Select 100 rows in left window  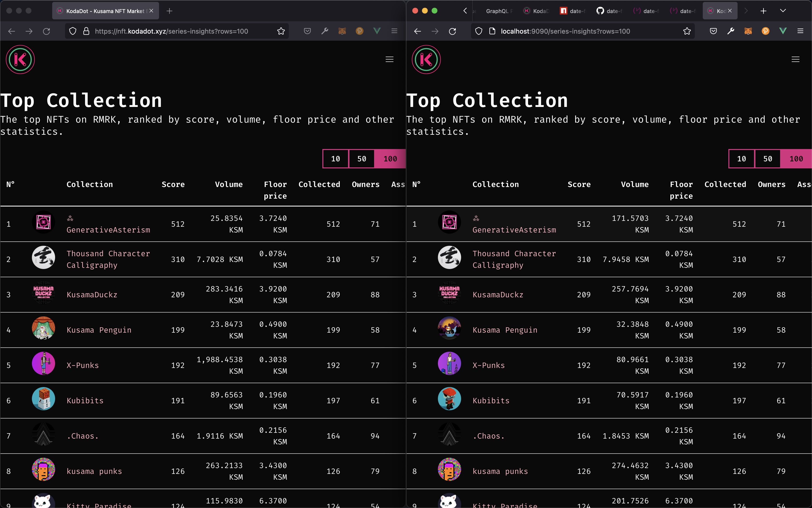[390, 159]
